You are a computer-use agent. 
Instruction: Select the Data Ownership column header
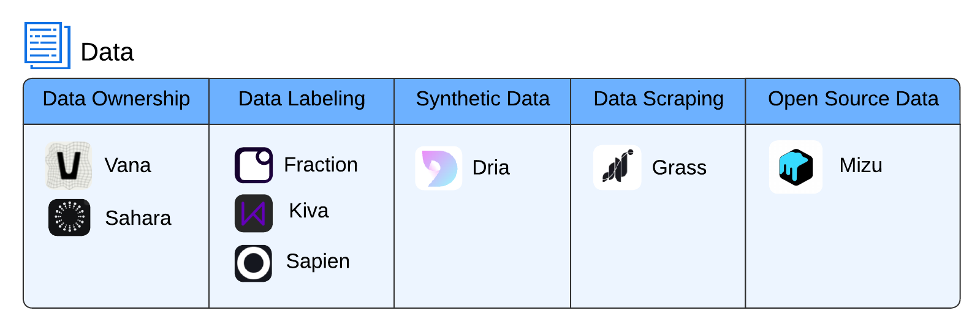click(116, 99)
